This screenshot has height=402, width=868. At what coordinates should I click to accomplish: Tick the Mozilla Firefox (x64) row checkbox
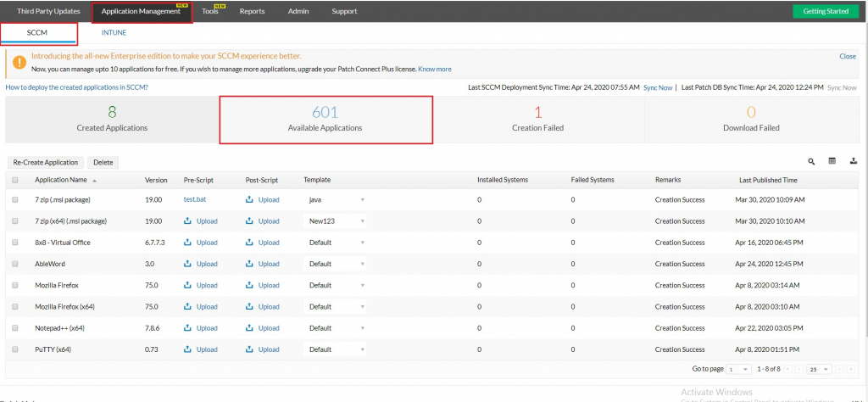point(15,307)
